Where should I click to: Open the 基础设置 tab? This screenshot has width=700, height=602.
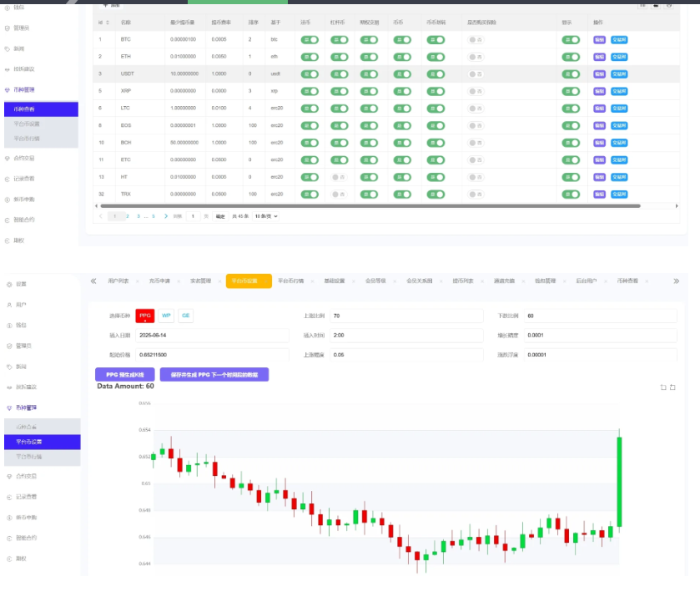tap(335, 281)
